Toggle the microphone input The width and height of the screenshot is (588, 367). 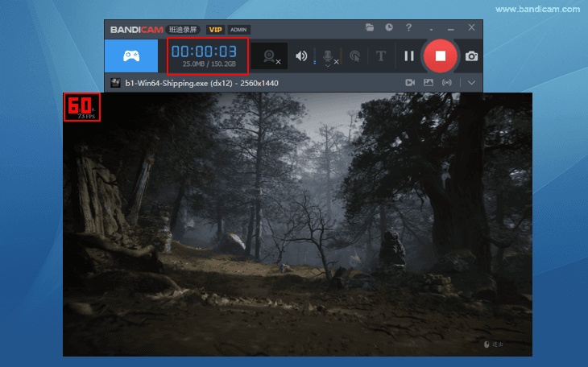click(329, 56)
